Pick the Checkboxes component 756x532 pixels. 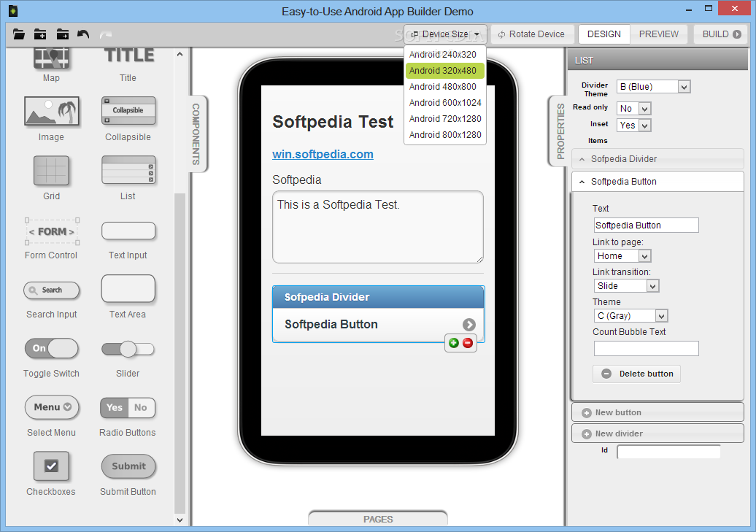(52, 466)
